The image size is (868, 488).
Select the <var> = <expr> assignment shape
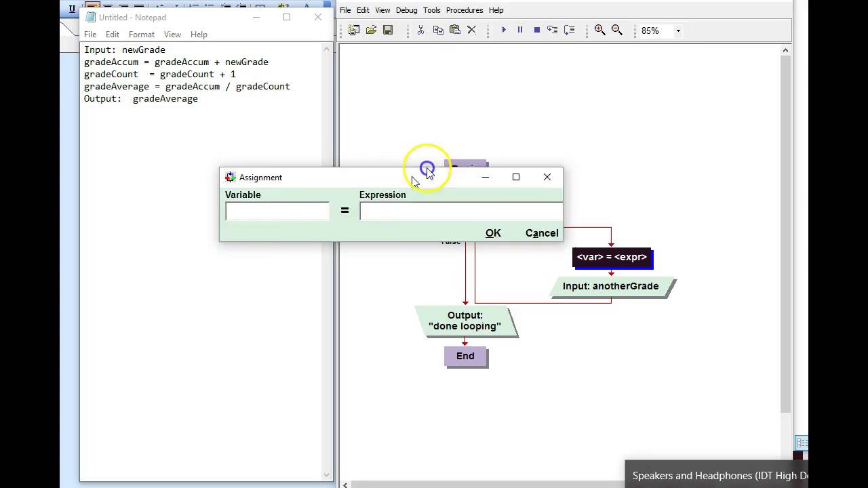click(612, 258)
